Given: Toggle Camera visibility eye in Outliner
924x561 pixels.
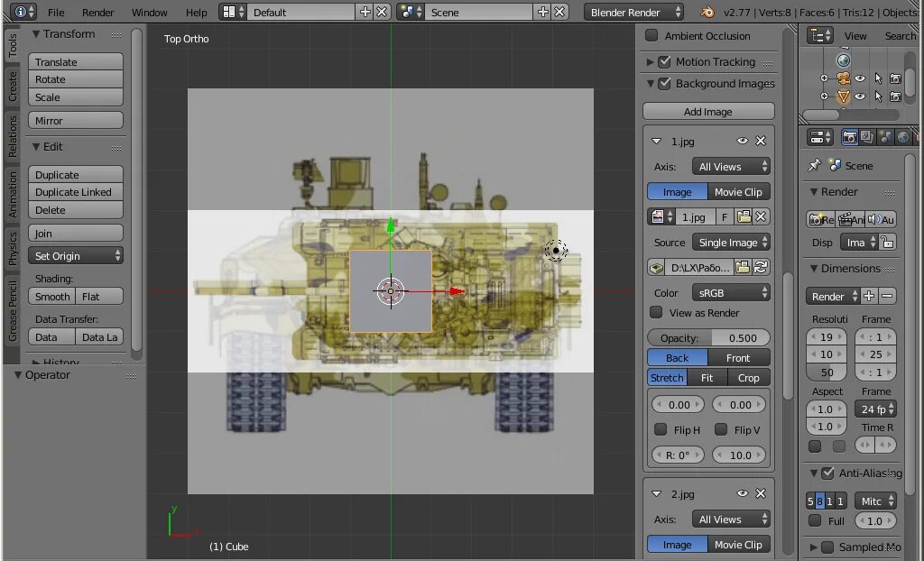Looking at the screenshot, I should point(860,78).
